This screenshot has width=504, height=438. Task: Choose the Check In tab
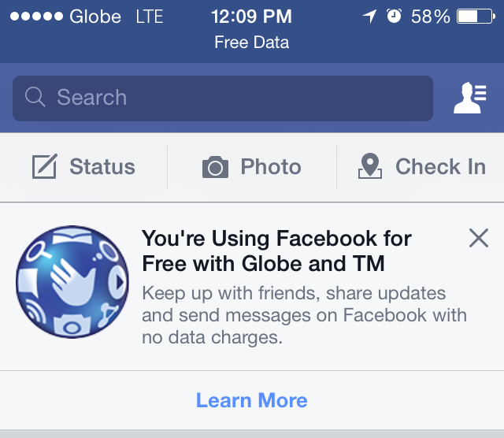click(422, 167)
